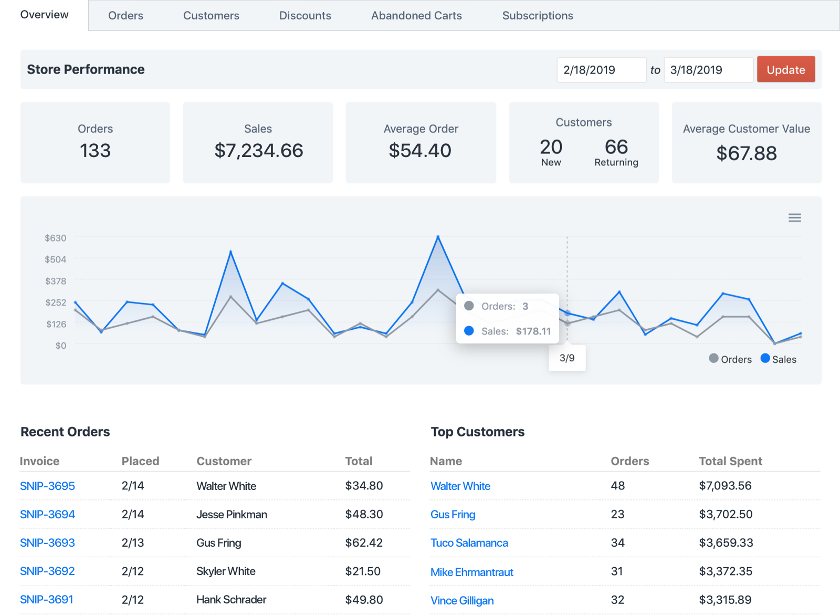Click the Overview tab
The image size is (840, 616).
click(45, 15)
